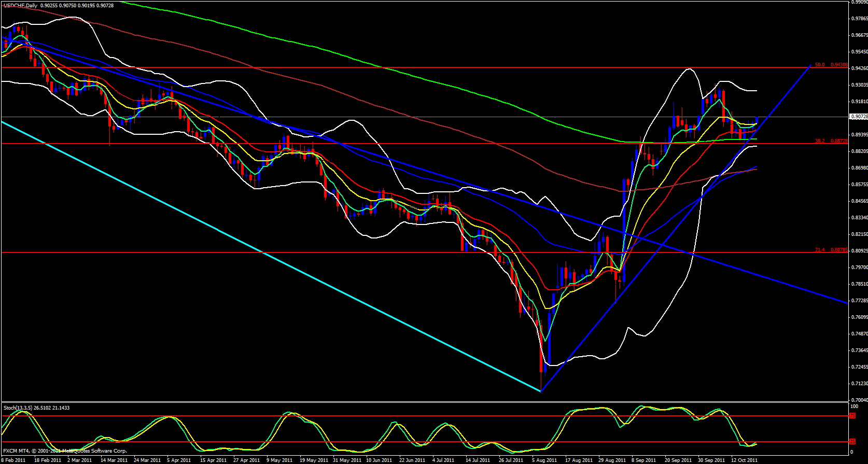
Task: Click the stochastic 75 level marker
Action: tap(852, 416)
